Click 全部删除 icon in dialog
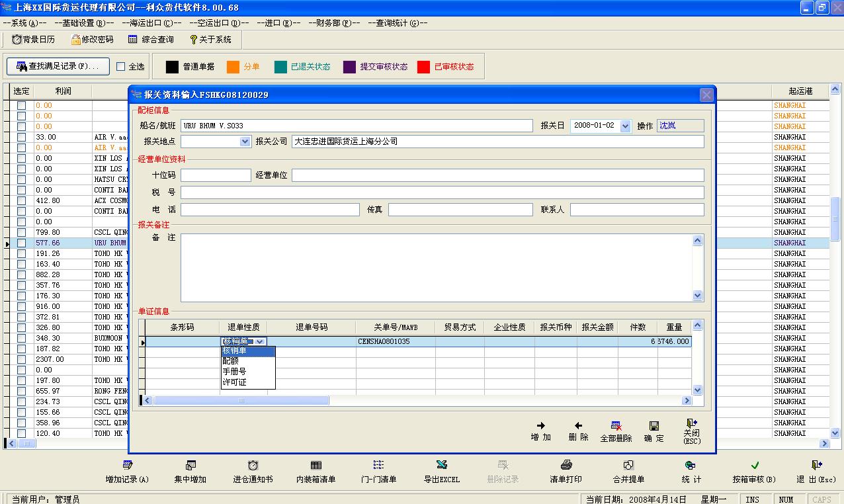The image size is (844, 504). (x=616, y=426)
